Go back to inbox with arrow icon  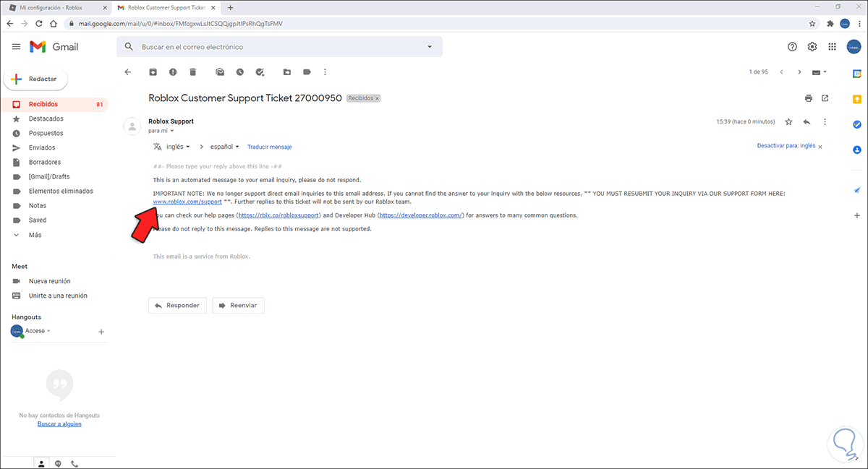(x=128, y=72)
